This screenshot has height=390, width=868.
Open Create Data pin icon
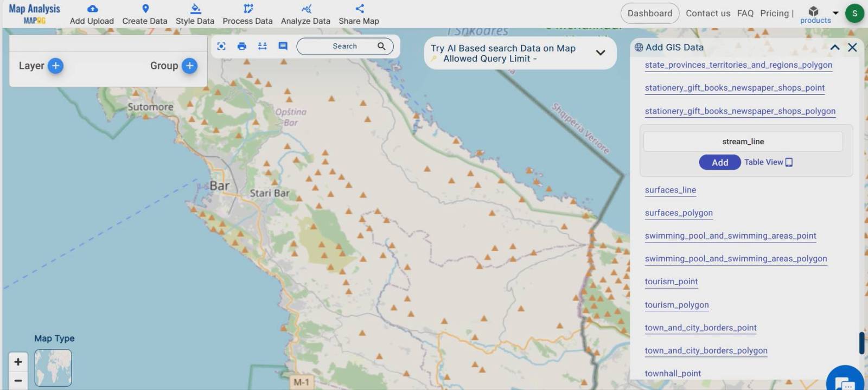pos(145,9)
